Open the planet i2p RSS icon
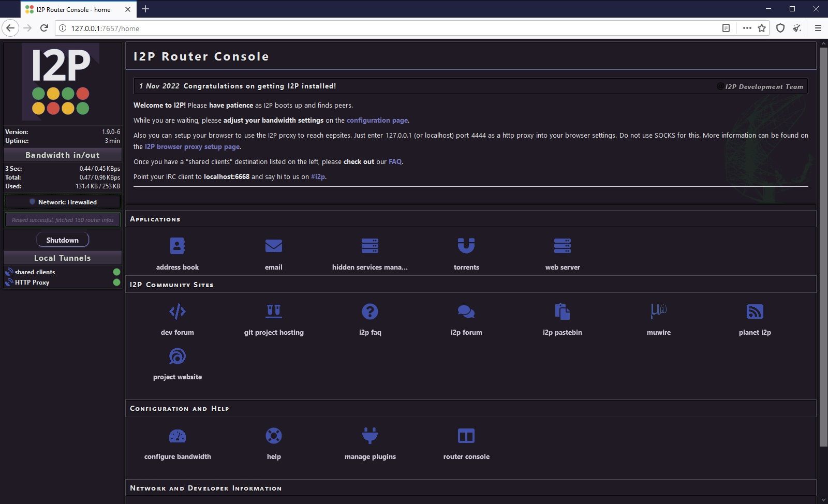This screenshot has height=504, width=828. coord(755,312)
